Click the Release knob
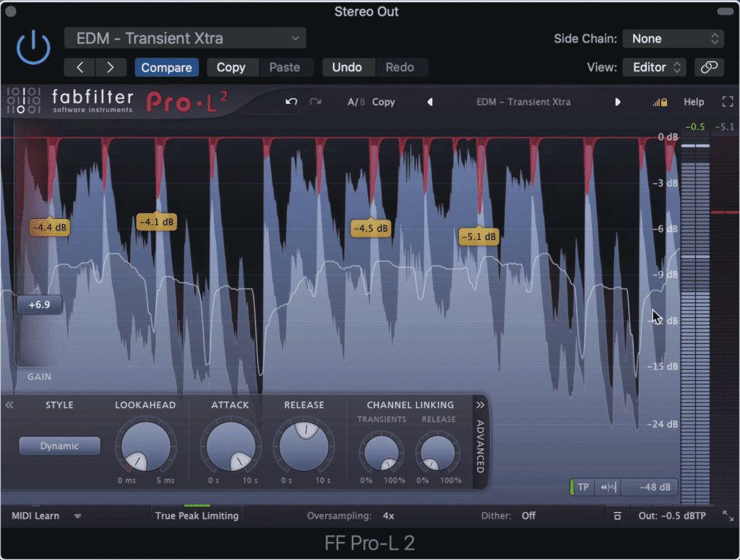740x560 pixels. [304, 446]
